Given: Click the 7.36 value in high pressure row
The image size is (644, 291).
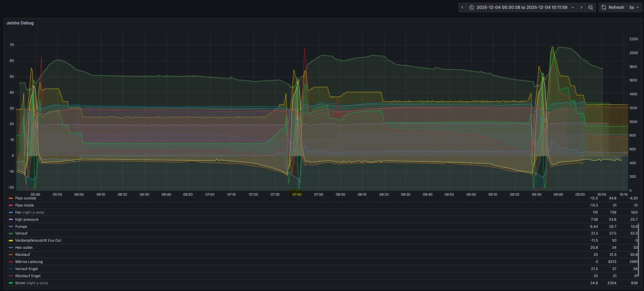Looking at the screenshot, I should [594, 220].
